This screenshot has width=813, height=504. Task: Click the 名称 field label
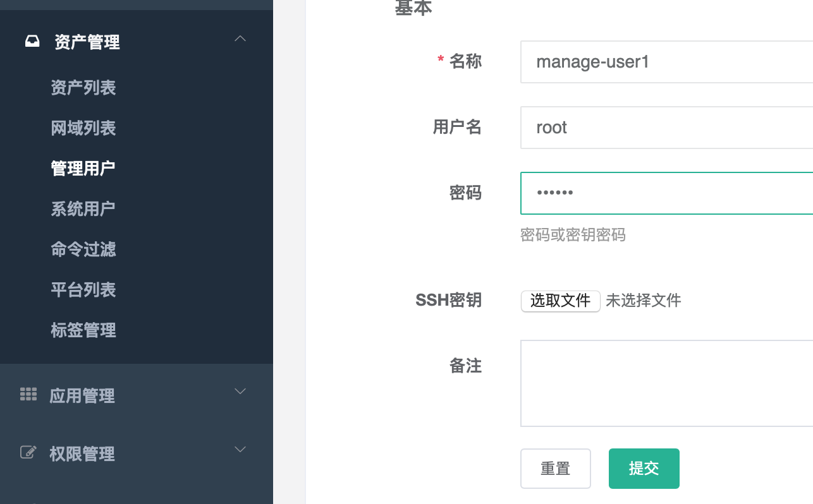[465, 61]
